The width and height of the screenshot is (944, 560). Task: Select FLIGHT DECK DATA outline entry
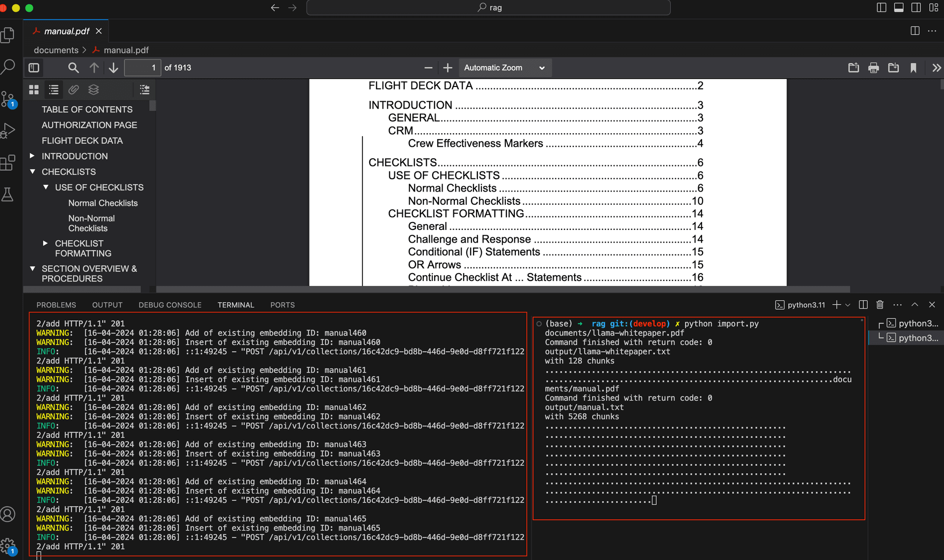pos(82,140)
